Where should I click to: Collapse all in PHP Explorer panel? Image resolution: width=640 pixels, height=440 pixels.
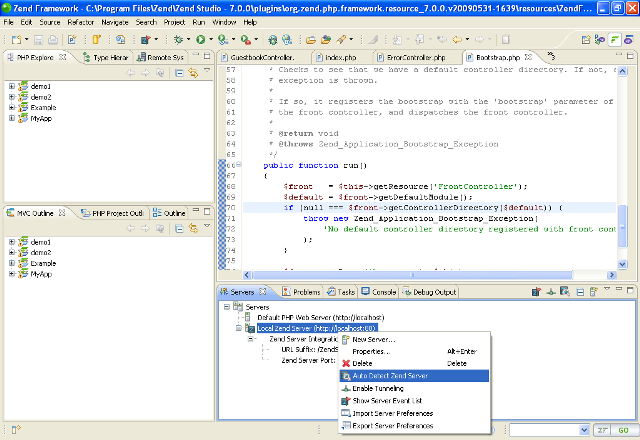tap(179, 73)
